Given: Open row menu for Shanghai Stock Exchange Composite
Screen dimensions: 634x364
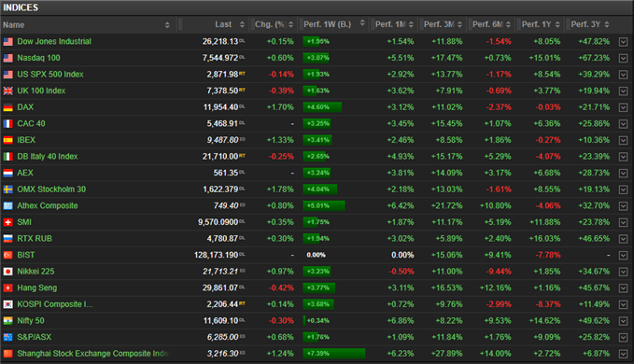Looking at the screenshot, I should (623, 354).
